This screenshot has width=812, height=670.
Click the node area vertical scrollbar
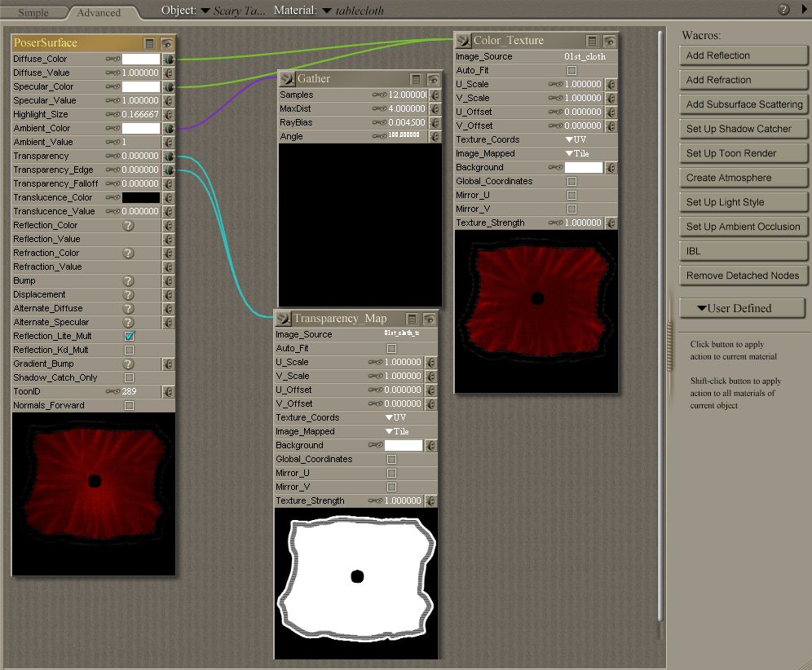click(660, 326)
